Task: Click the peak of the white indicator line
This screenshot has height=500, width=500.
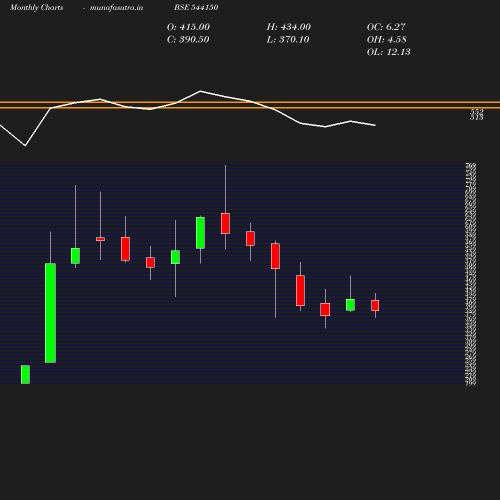Action: coord(200,91)
